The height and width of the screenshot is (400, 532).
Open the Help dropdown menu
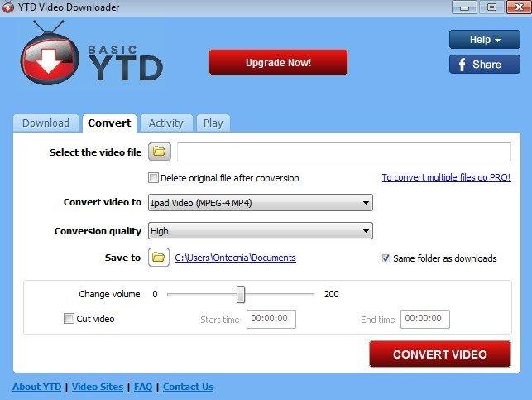(484, 39)
